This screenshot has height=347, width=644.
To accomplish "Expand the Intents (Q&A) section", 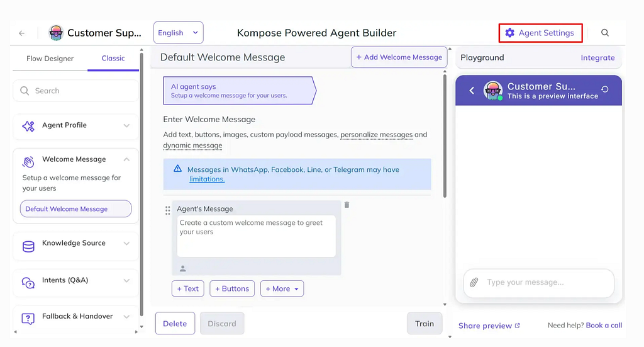I will pyautogui.click(x=126, y=280).
